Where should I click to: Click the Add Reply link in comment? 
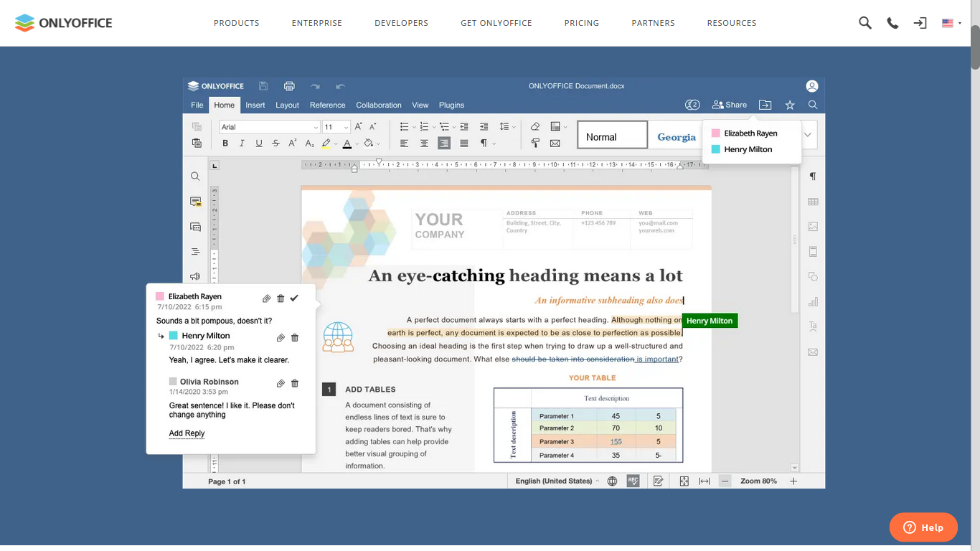(x=187, y=433)
